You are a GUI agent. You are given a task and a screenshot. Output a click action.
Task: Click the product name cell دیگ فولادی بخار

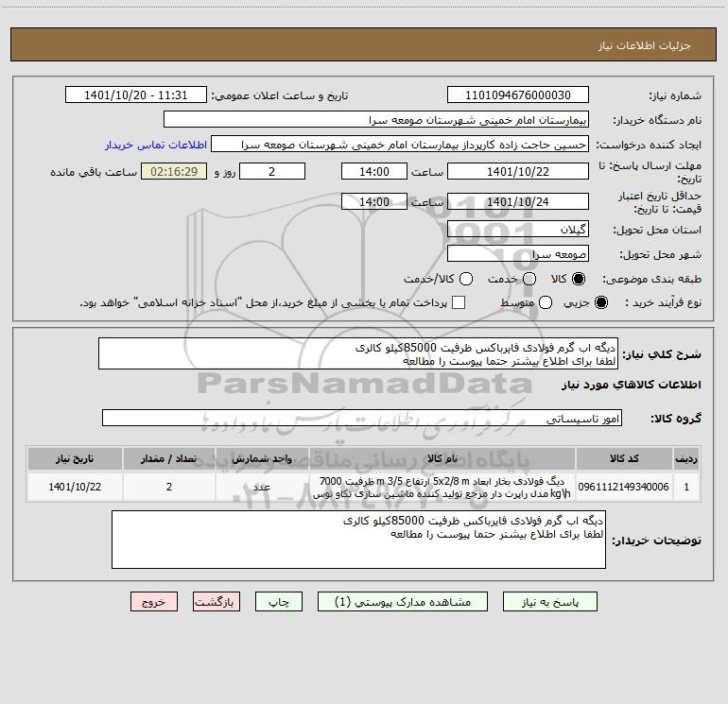pyautogui.click(x=442, y=487)
